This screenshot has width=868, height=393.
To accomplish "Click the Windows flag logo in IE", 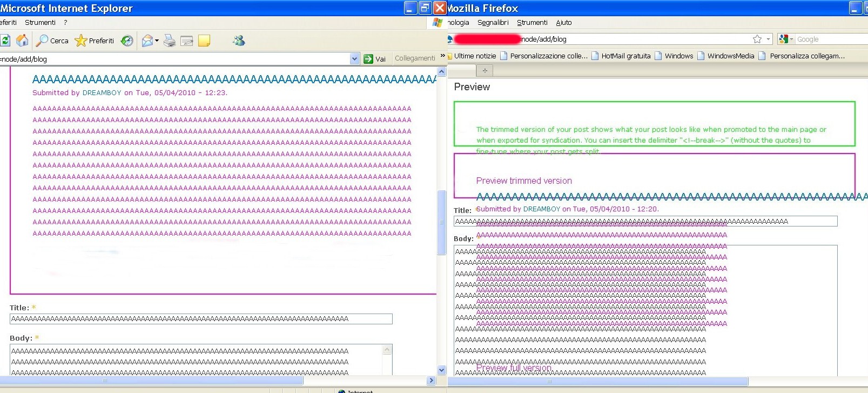I will click(x=438, y=23).
